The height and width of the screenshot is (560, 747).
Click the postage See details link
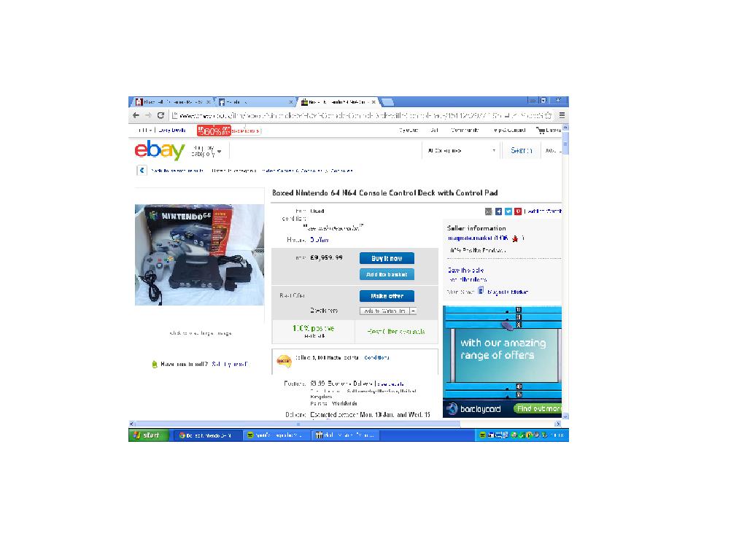pos(391,384)
